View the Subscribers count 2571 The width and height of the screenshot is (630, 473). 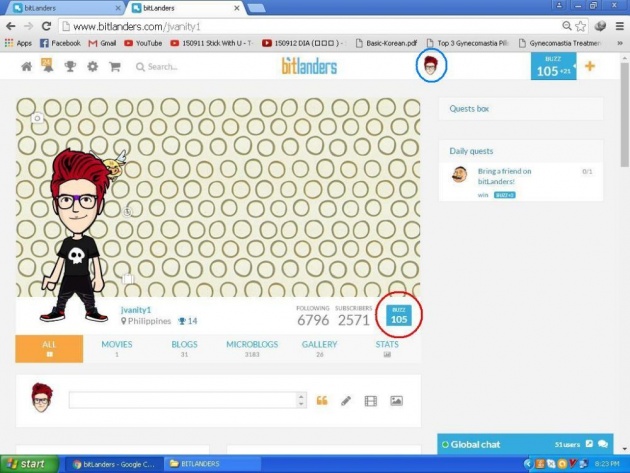click(x=354, y=316)
